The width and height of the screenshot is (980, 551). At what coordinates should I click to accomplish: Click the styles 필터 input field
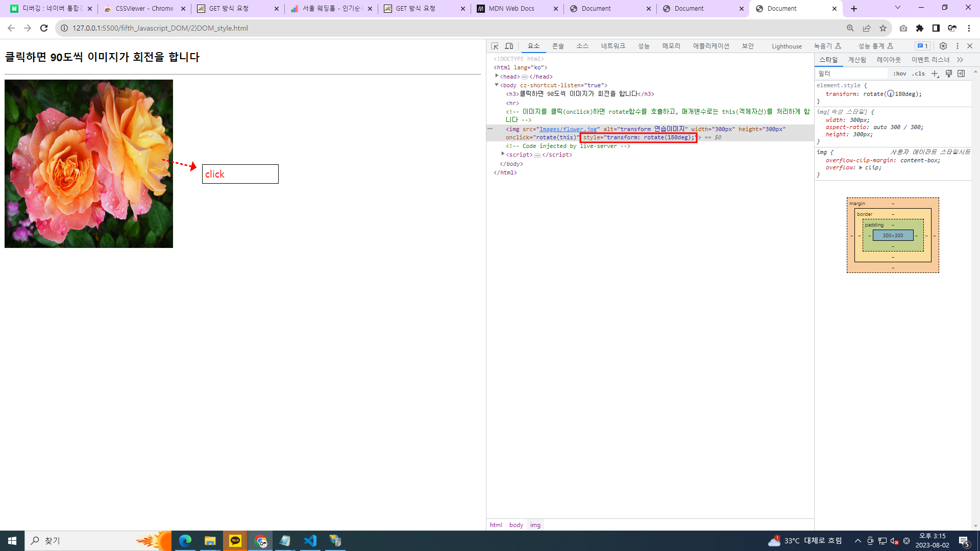pyautogui.click(x=852, y=74)
